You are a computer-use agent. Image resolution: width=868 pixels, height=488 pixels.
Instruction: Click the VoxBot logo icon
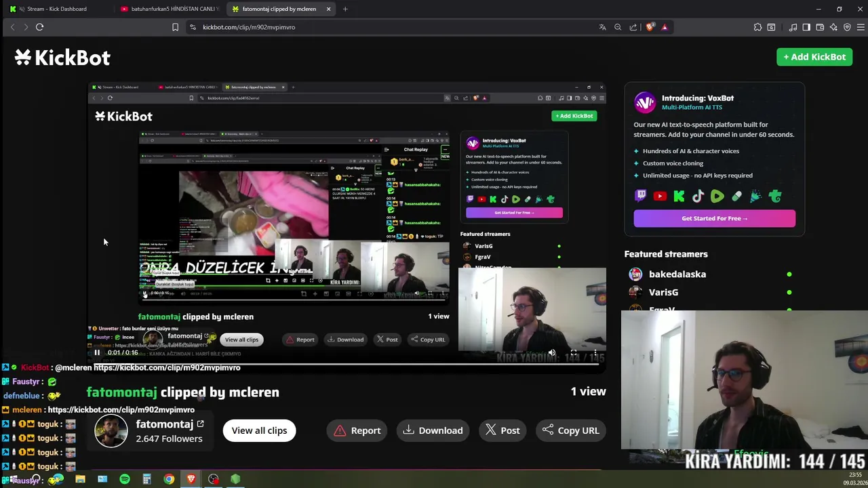pos(645,102)
